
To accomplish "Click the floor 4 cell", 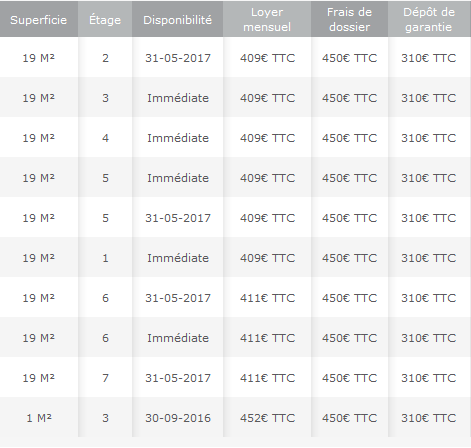I will pos(105,138).
